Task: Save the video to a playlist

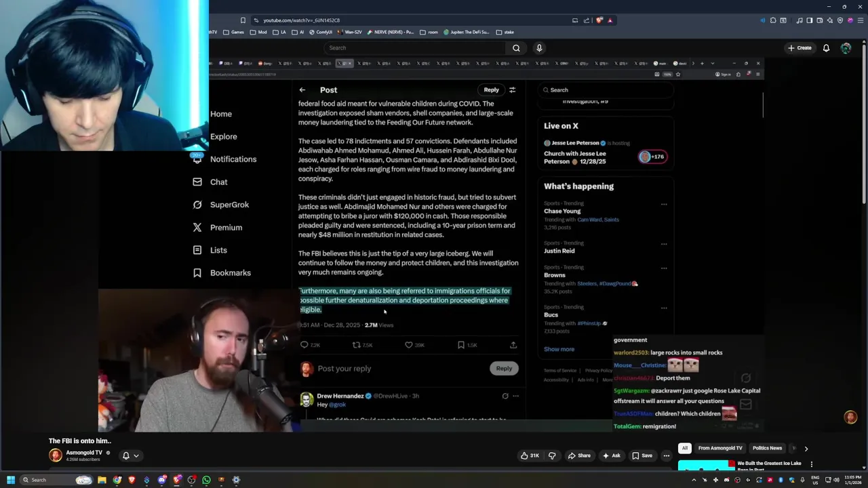Action: [642, 455]
